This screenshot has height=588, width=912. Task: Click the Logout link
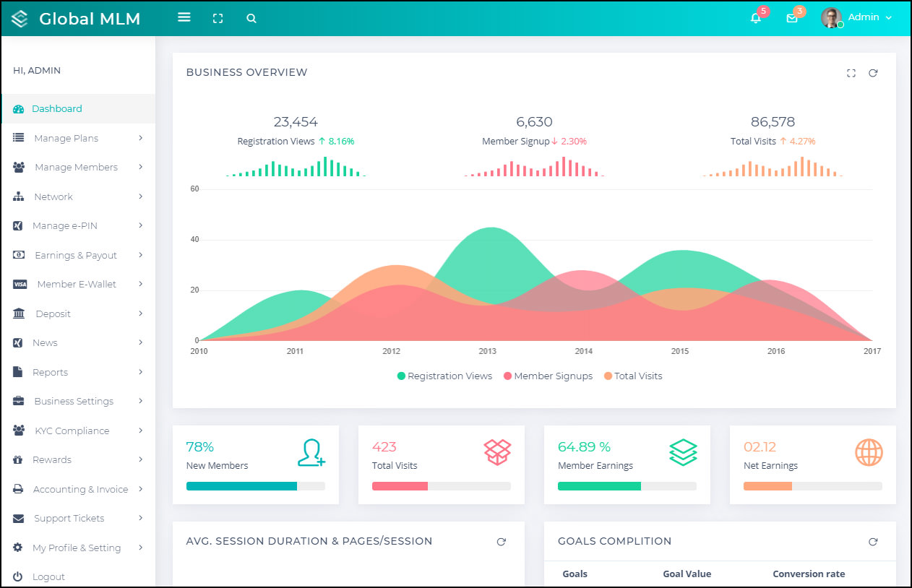48,577
